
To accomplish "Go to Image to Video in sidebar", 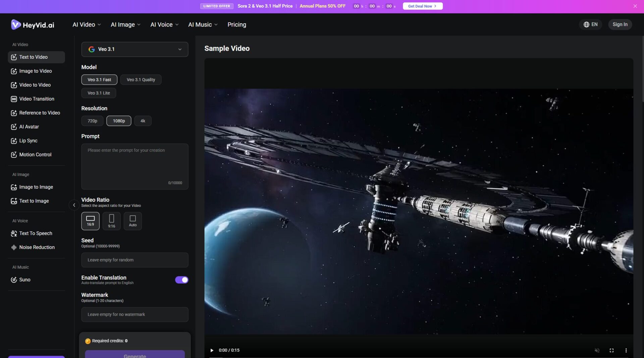I will (x=35, y=71).
